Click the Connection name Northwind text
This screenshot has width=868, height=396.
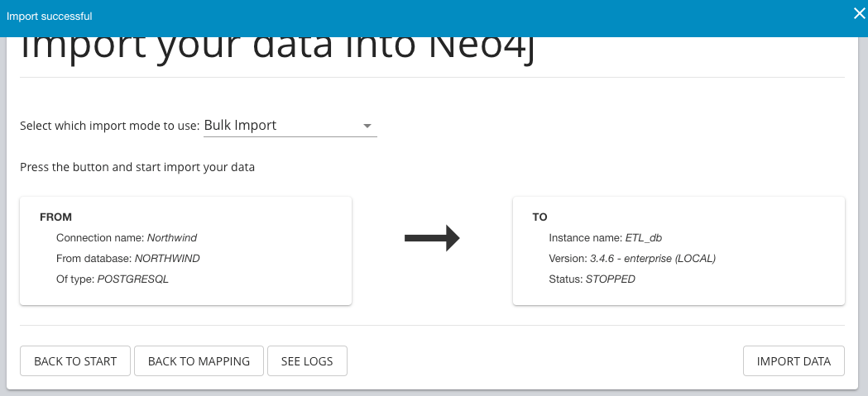127,238
